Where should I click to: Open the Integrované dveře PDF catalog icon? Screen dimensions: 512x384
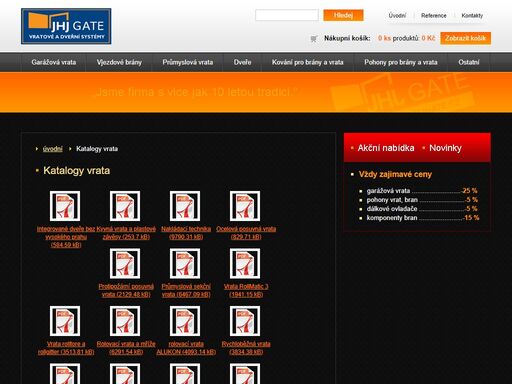coord(65,206)
